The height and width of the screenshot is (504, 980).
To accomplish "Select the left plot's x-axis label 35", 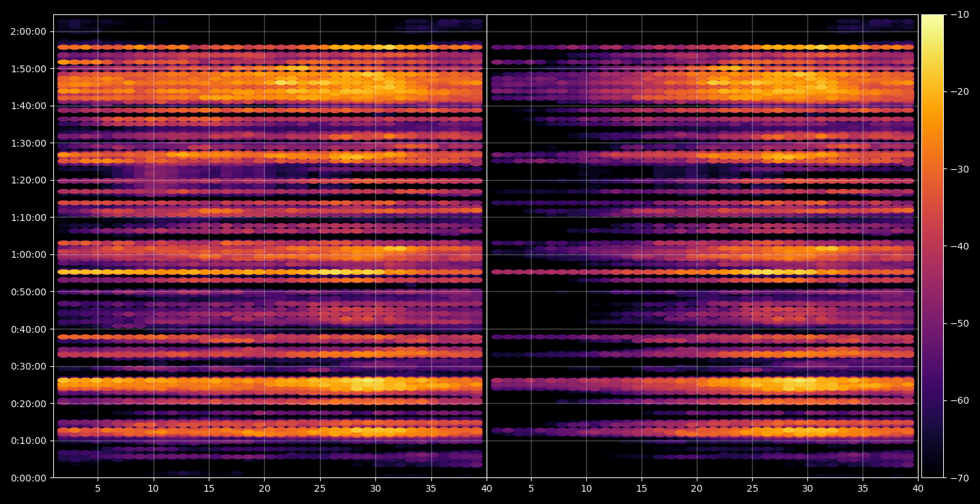I will click(431, 488).
